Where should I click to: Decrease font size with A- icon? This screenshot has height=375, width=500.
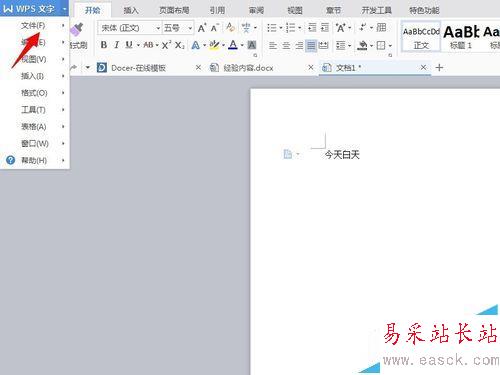pos(215,28)
